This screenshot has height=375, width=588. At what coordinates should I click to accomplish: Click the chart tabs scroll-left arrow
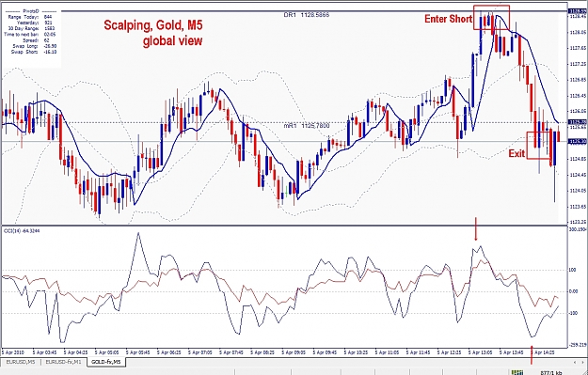pos(575,362)
